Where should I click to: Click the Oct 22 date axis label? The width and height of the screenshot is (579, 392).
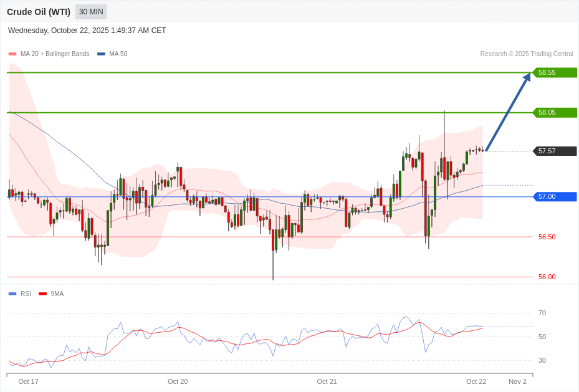(x=476, y=381)
